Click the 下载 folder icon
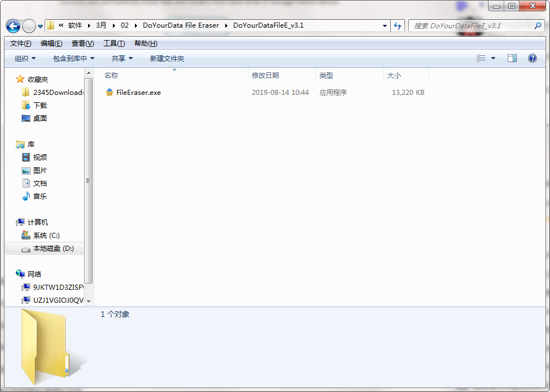Image resolution: width=550 pixels, height=392 pixels. click(25, 105)
